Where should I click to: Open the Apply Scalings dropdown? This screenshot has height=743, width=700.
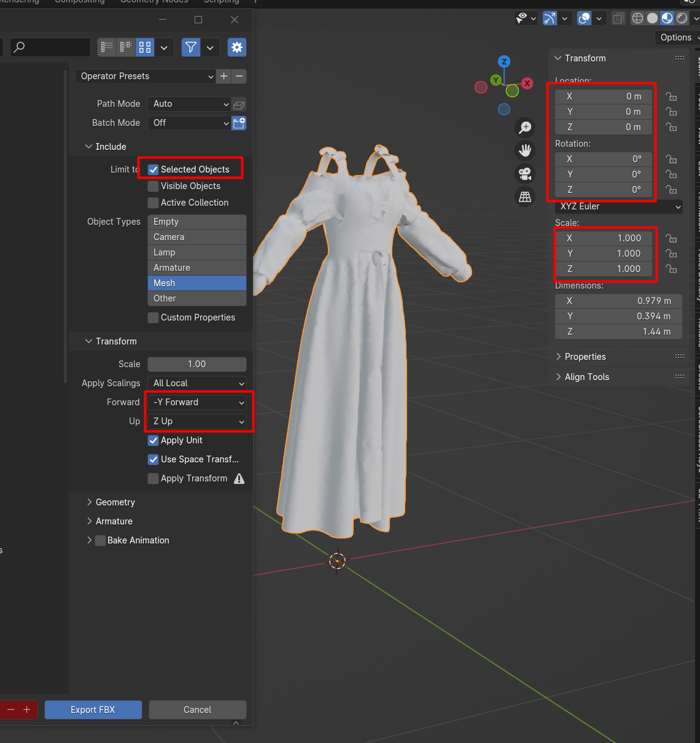[x=197, y=383]
